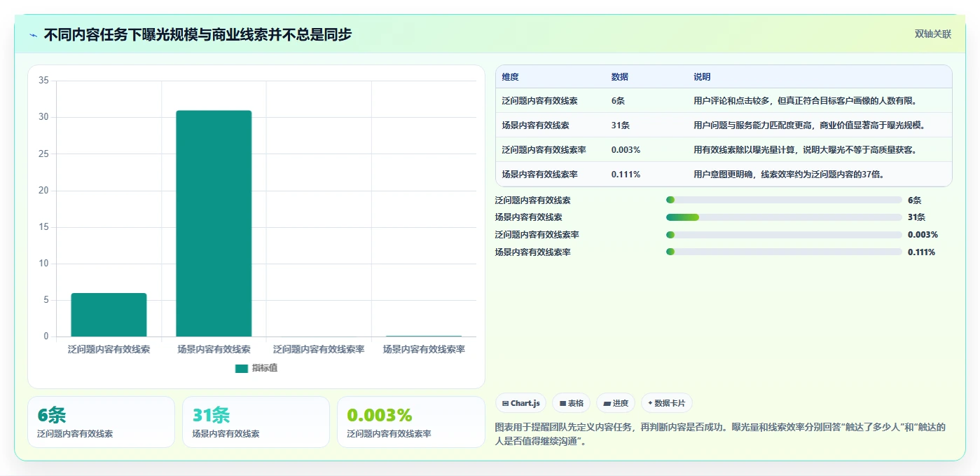
Task: Click the title 不同内容任务下曝光规模与商业线索并不总是同步
Action: pyautogui.click(x=198, y=34)
